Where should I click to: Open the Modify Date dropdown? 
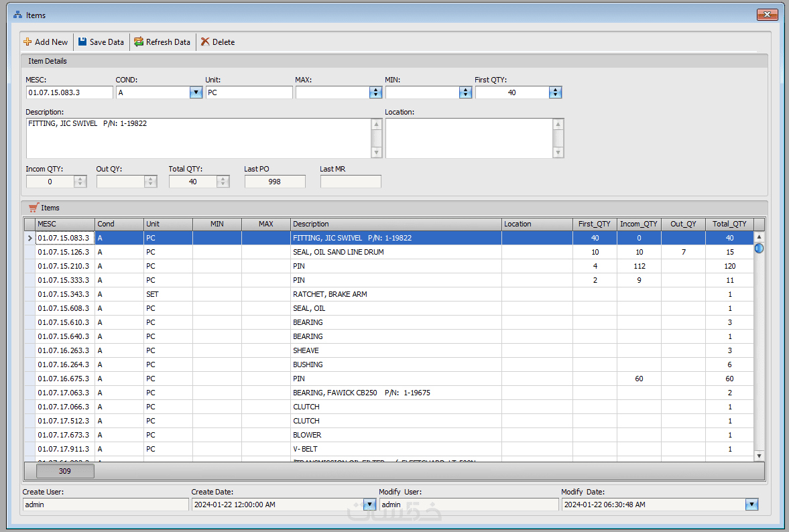tap(751, 505)
